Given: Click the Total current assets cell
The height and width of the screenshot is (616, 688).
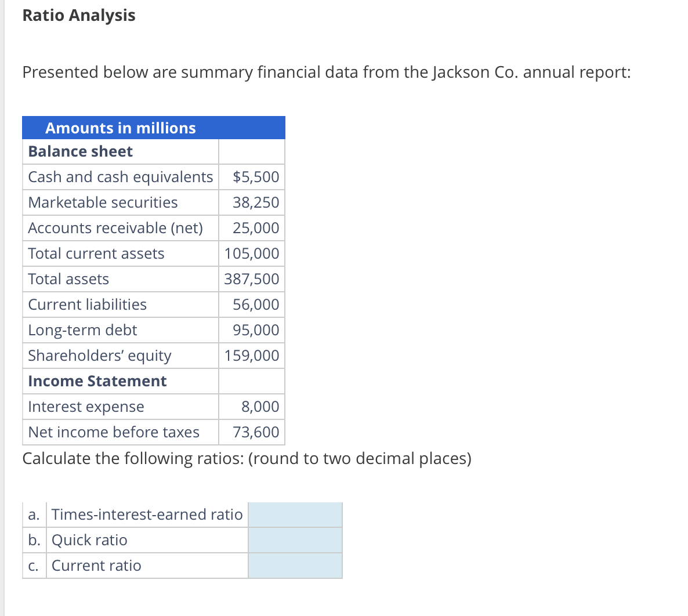Looking at the screenshot, I should (95, 253).
